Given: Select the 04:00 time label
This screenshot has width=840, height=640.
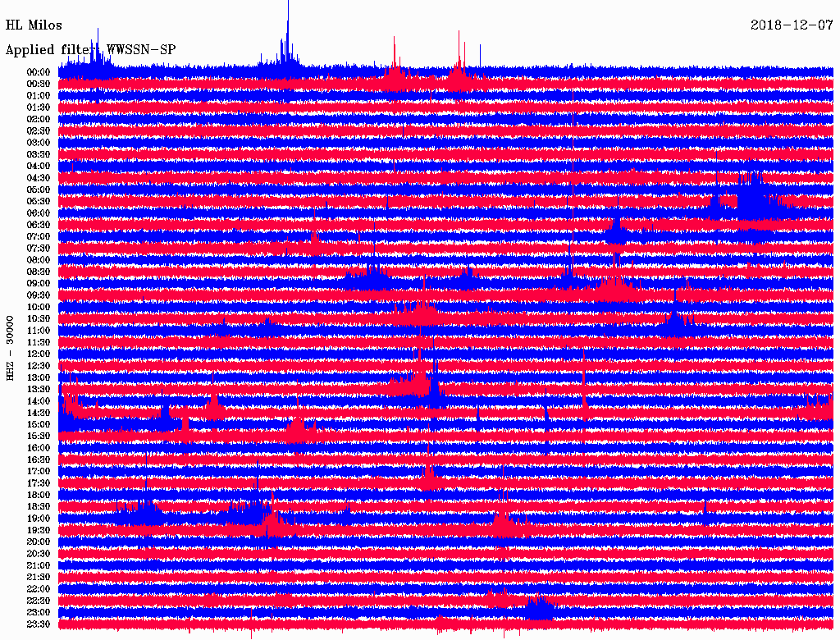Looking at the screenshot, I should click(39, 167).
